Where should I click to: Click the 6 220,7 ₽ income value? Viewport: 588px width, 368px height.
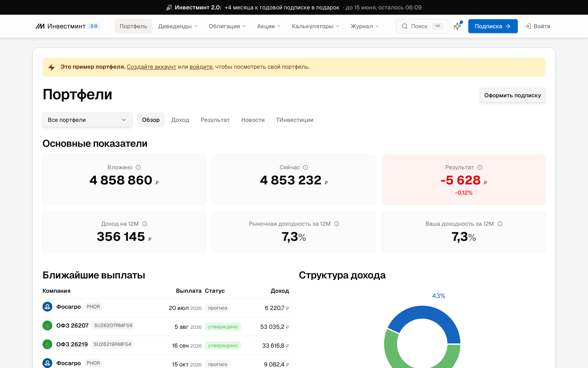(277, 308)
